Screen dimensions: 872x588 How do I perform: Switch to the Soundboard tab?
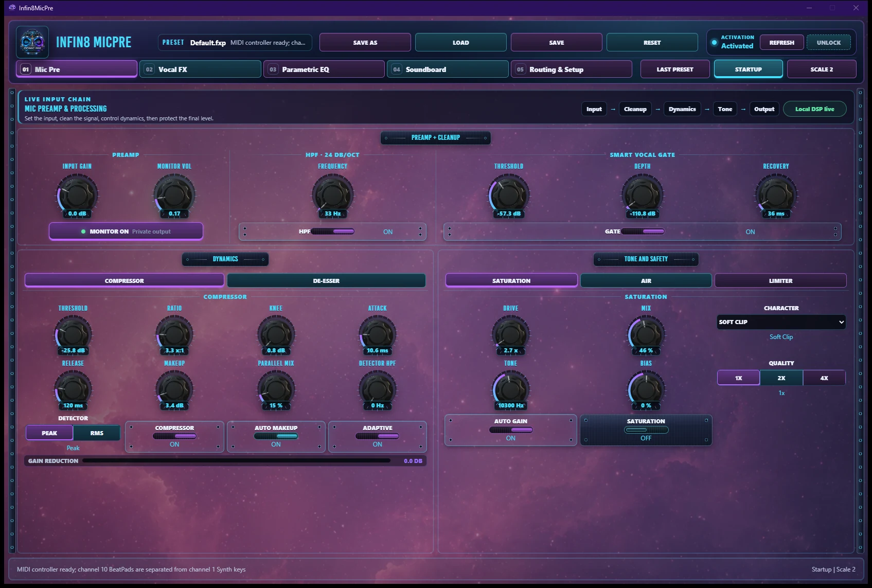[448, 69]
